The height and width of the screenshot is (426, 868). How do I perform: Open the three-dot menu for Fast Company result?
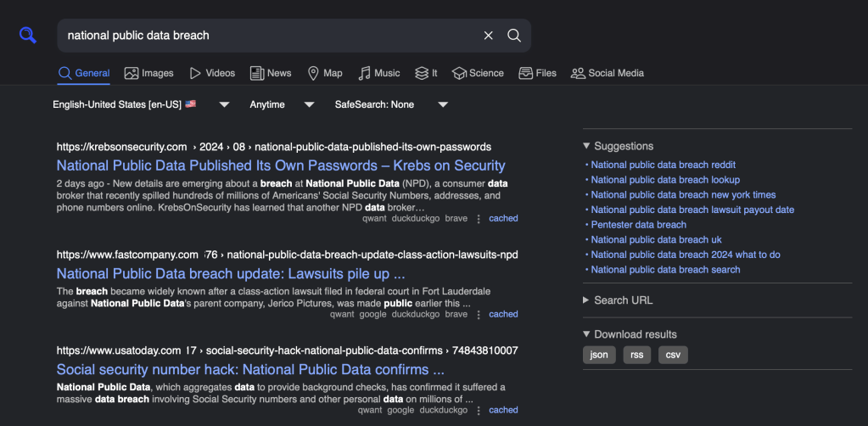point(479,315)
